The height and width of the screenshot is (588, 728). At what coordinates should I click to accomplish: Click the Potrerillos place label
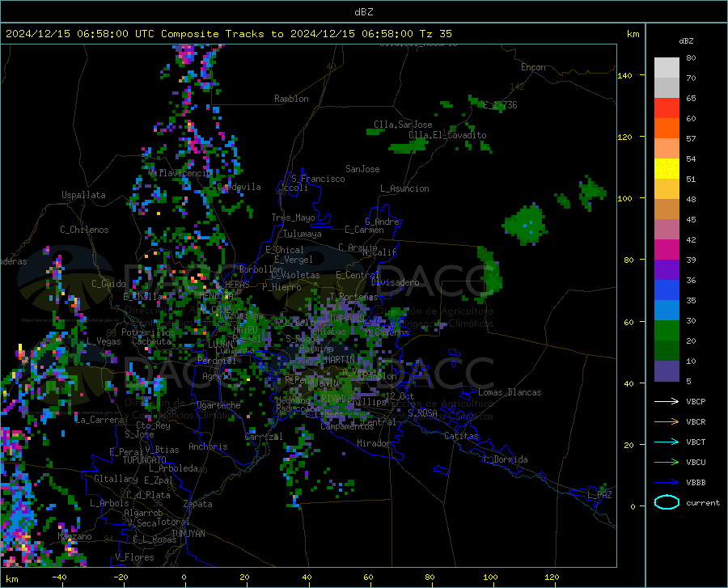[148, 332]
